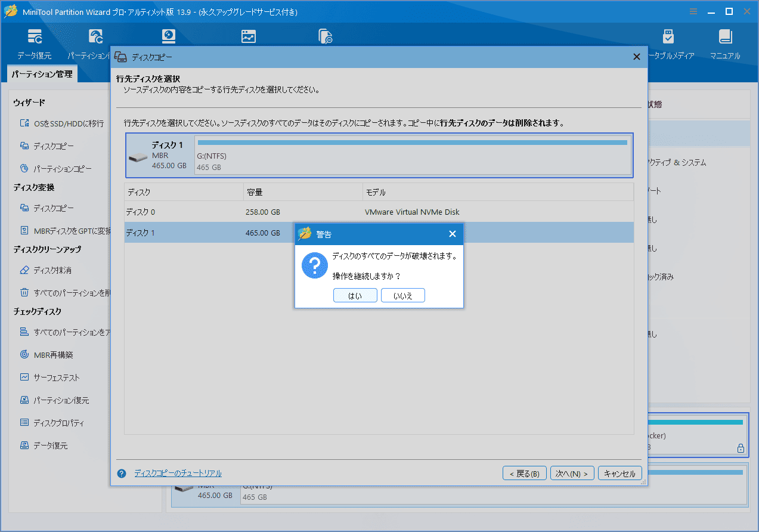Screen dimensions: 759x532
Task: Click すべてのパーティションをアライメント sidebar item
Action: coord(72,332)
